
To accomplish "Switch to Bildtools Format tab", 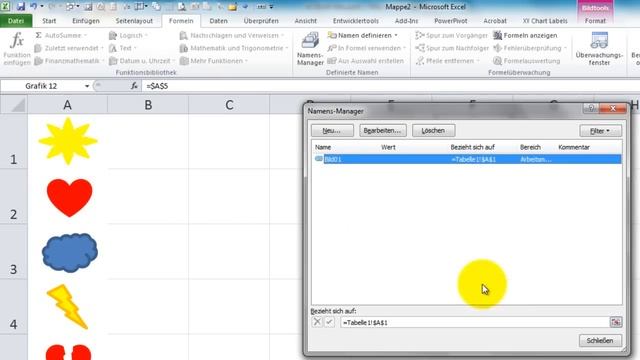I will 595,21.
